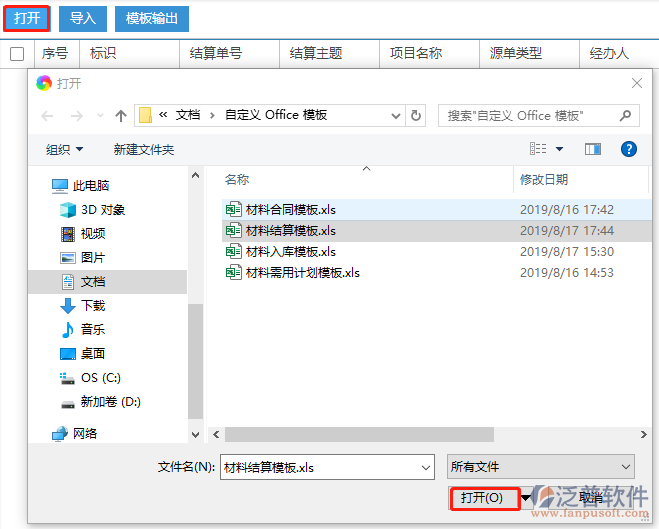Click the 打开(O) button in the dialog
The width and height of the screenshot is (659, 529).
(484, 498)
